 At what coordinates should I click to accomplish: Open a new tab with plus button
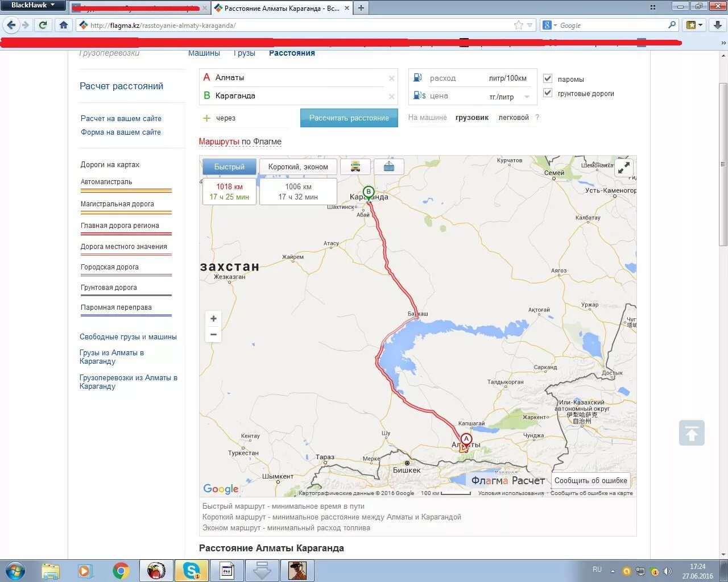click(361, 8)
